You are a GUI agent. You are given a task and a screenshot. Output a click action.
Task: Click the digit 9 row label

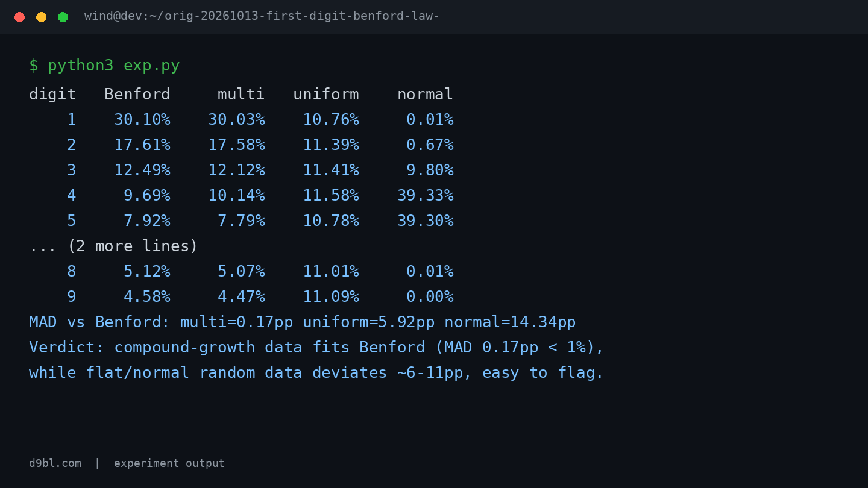click(x=72, y=296)
